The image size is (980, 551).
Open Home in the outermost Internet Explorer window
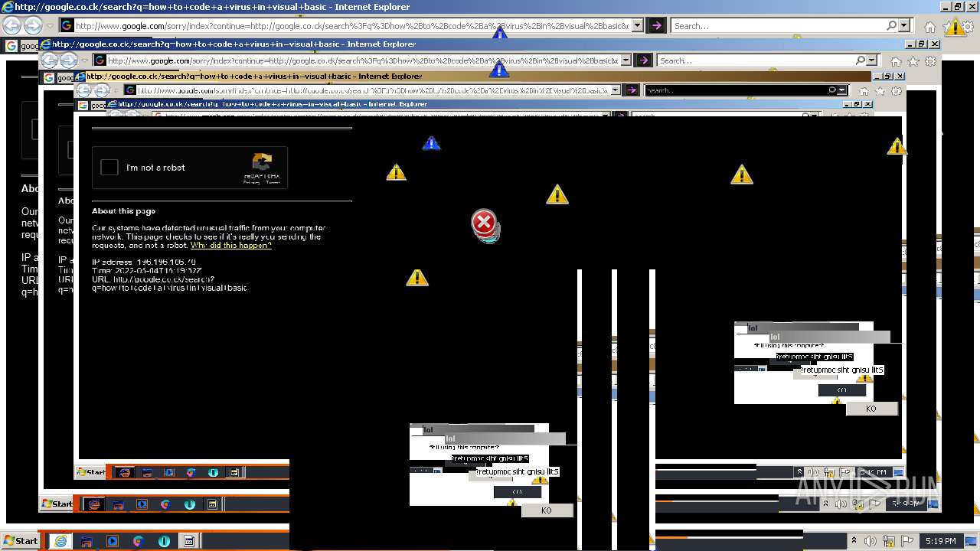click(929, 27)
